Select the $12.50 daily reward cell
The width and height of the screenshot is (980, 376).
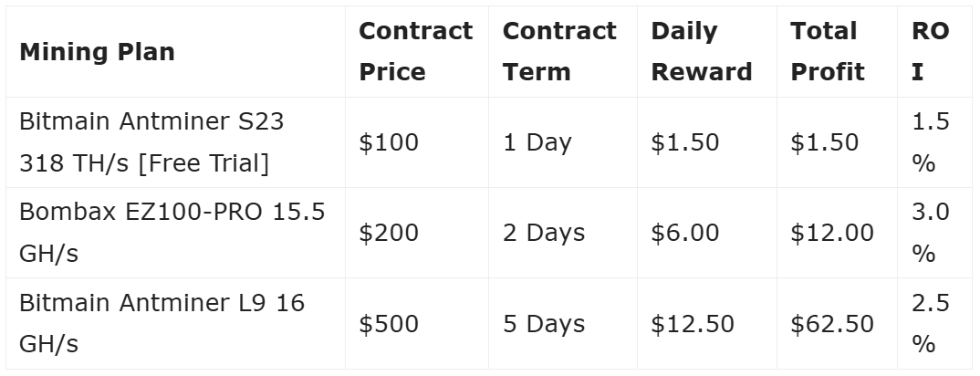[x=692, y=324]
